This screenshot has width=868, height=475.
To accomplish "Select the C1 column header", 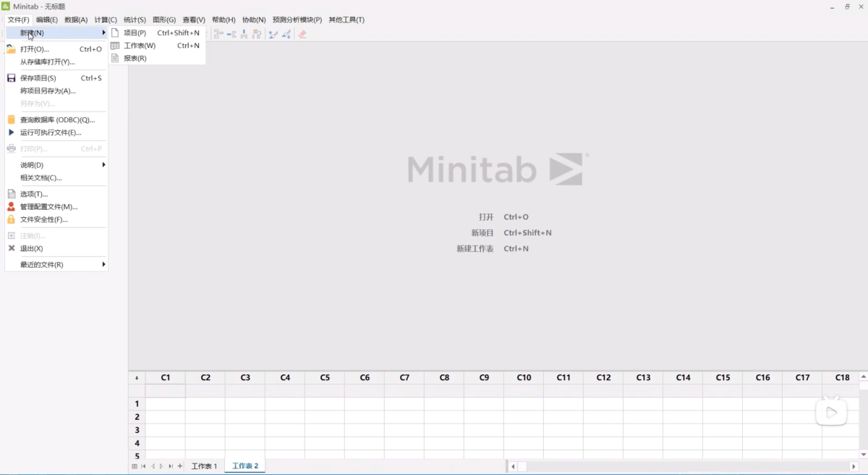I will pos(166,378).
